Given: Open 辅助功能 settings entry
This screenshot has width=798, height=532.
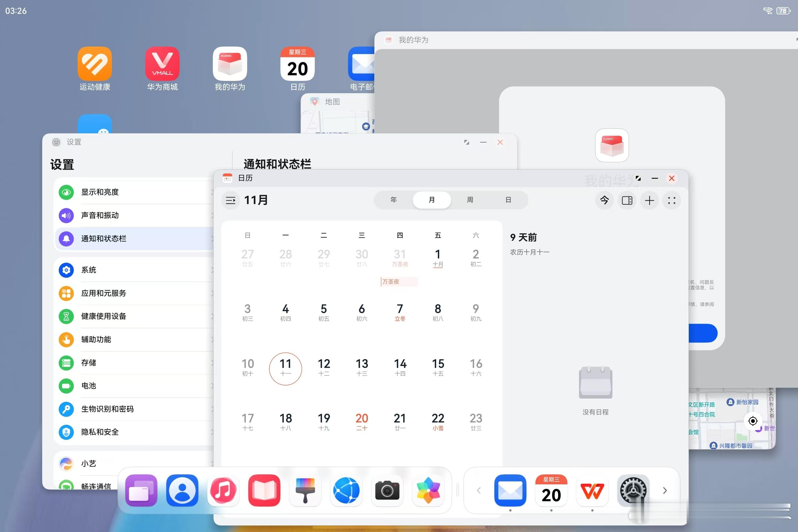Looking at the screenshot, I should tap(134, 339).
